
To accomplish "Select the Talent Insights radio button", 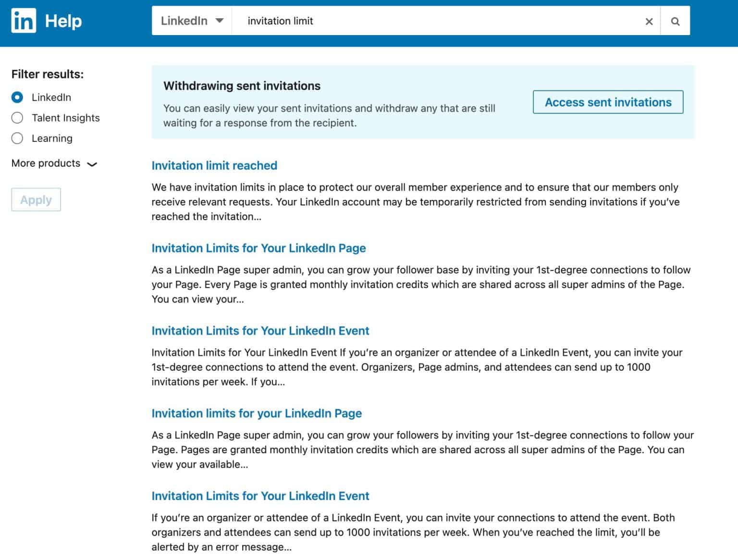I will 17,117.
